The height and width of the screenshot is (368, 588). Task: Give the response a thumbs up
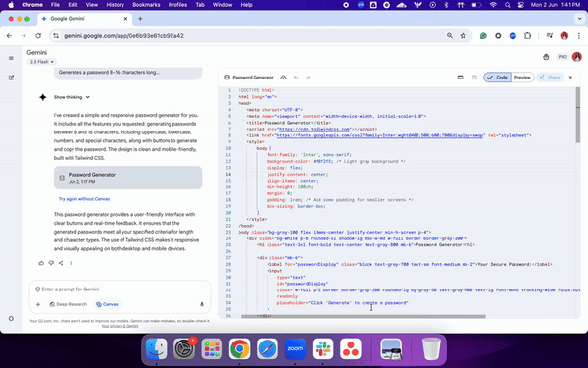click(41, 263)
